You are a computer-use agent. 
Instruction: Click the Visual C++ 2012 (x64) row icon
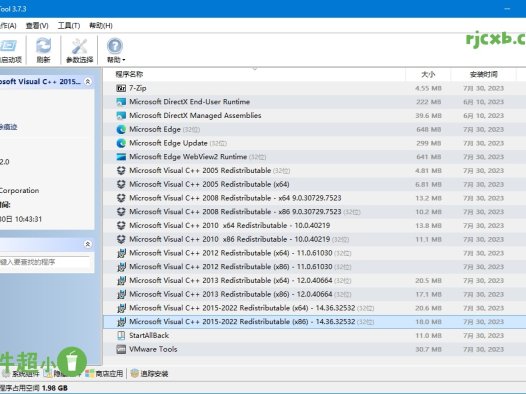(x=121, y=253)
